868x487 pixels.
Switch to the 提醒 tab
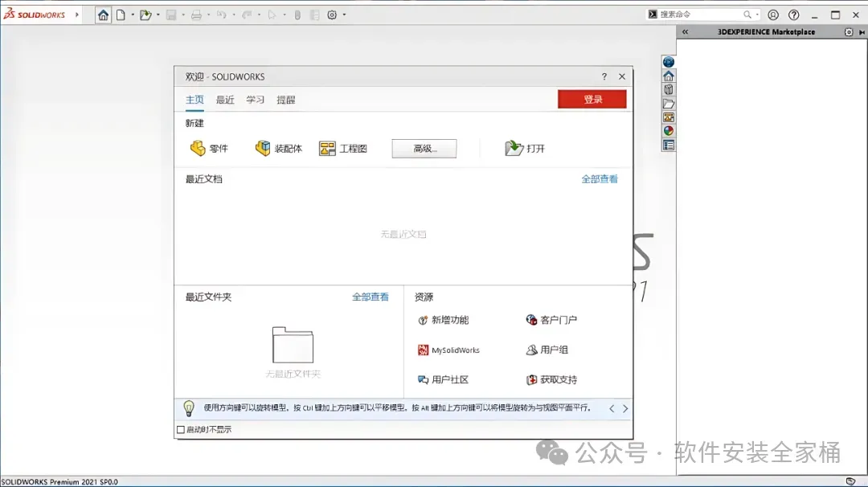(285, 100)
